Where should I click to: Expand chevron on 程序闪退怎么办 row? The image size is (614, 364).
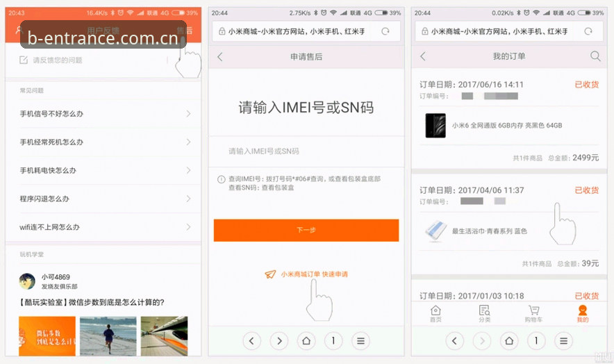[x=188, y=199]
